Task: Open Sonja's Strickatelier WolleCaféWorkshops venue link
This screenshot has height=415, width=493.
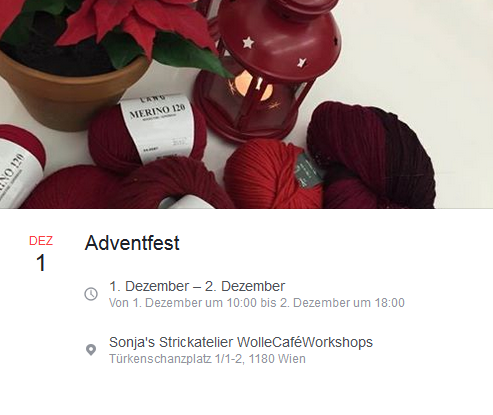Action: 241,342
